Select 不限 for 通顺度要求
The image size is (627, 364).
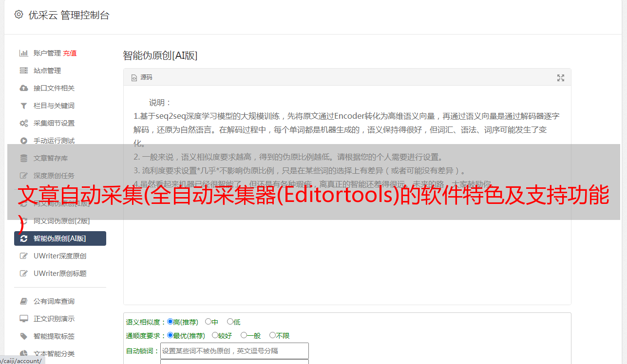click(272, 335)
